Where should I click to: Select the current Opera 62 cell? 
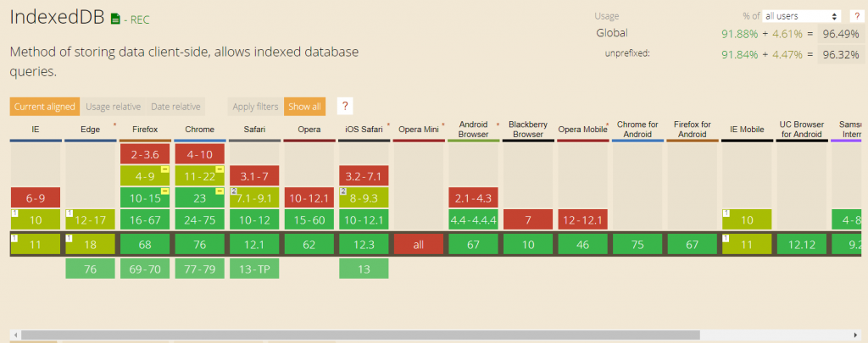tap(309, 244)
